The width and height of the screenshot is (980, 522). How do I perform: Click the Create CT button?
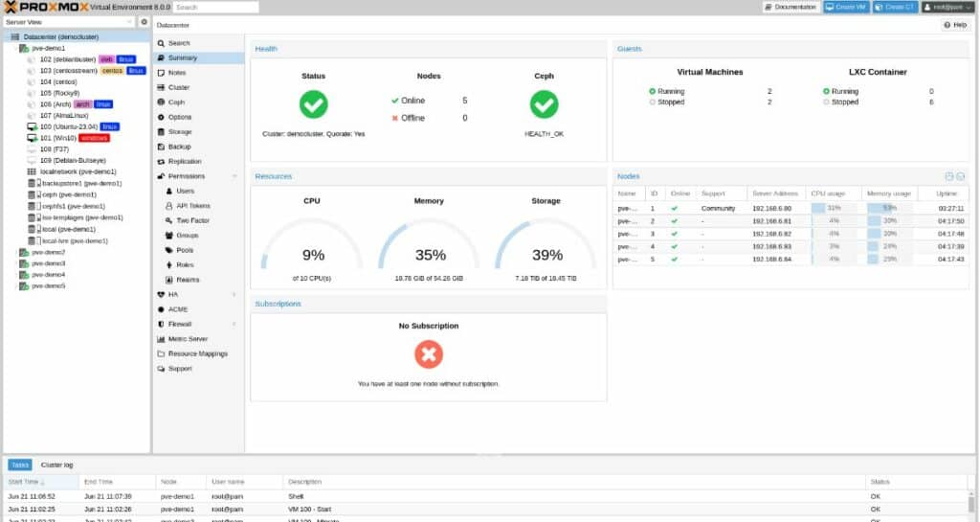pos(895,7)
